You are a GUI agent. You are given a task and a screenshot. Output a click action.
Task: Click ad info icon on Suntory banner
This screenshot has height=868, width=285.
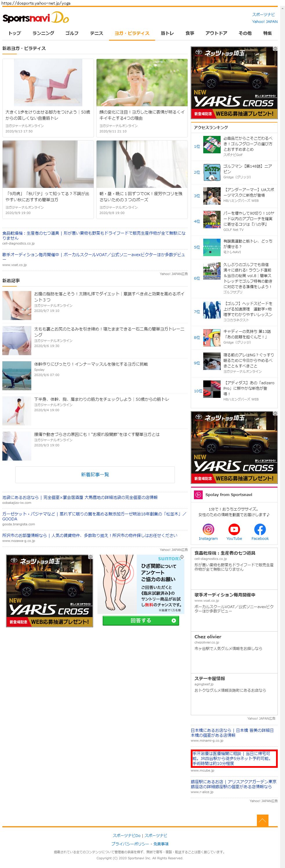[x=182, y=557]
